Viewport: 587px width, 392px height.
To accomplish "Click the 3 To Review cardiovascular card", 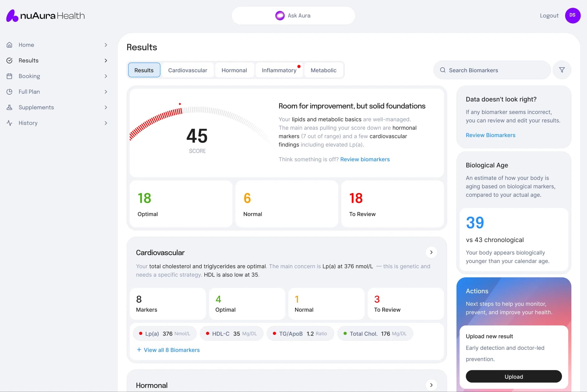I will 406,304.
